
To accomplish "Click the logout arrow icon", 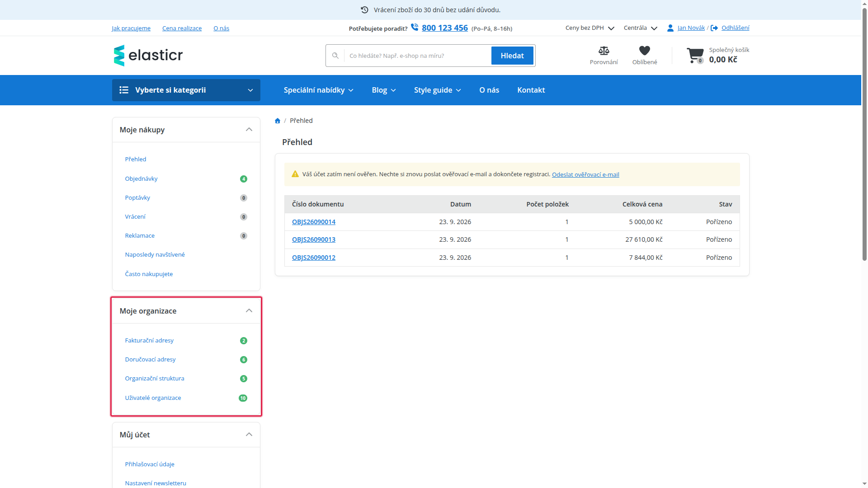I will click(x=714, y=28).
